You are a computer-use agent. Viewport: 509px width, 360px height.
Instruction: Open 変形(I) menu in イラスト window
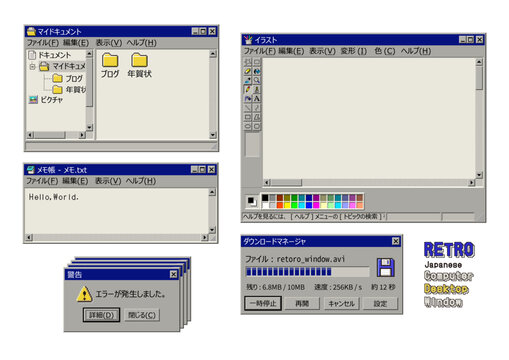click(354, 51)
